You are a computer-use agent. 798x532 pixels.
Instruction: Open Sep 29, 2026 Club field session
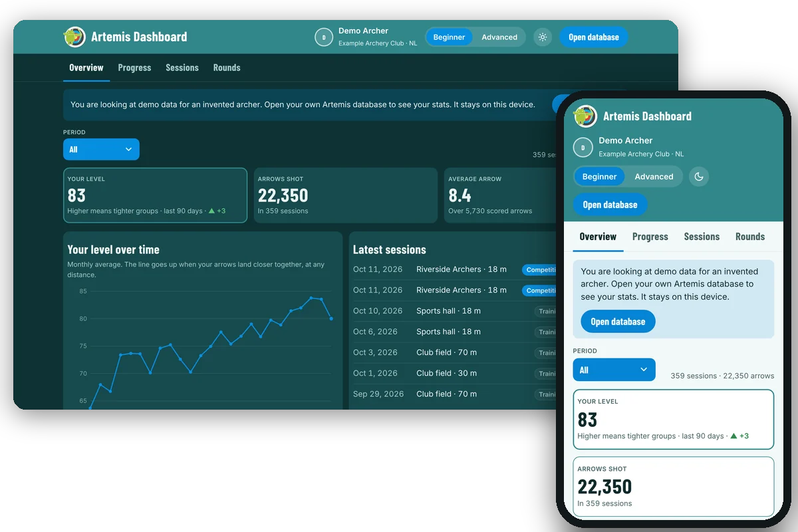coord(455,394)
